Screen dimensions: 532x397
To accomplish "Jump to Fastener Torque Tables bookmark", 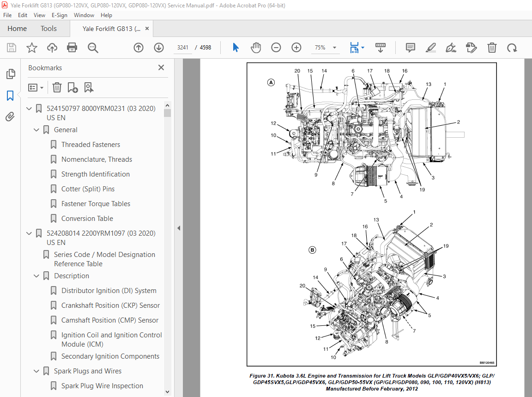I will coord(96,204).
